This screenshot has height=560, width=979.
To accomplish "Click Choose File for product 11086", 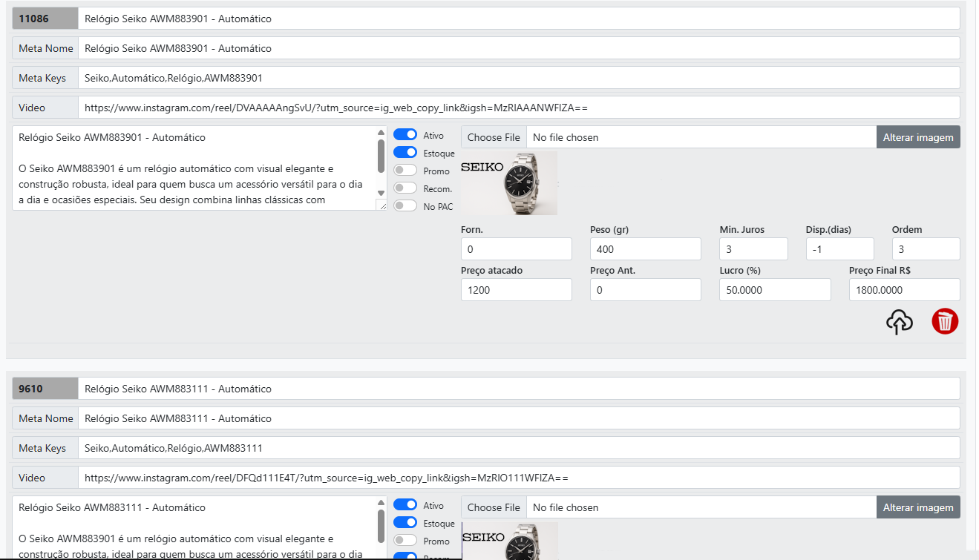I will [x=494, y=137].
